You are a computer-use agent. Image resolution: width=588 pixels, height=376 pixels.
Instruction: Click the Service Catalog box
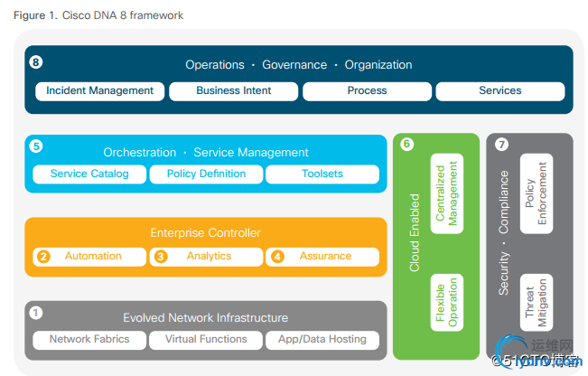click(x=89, y=174)
